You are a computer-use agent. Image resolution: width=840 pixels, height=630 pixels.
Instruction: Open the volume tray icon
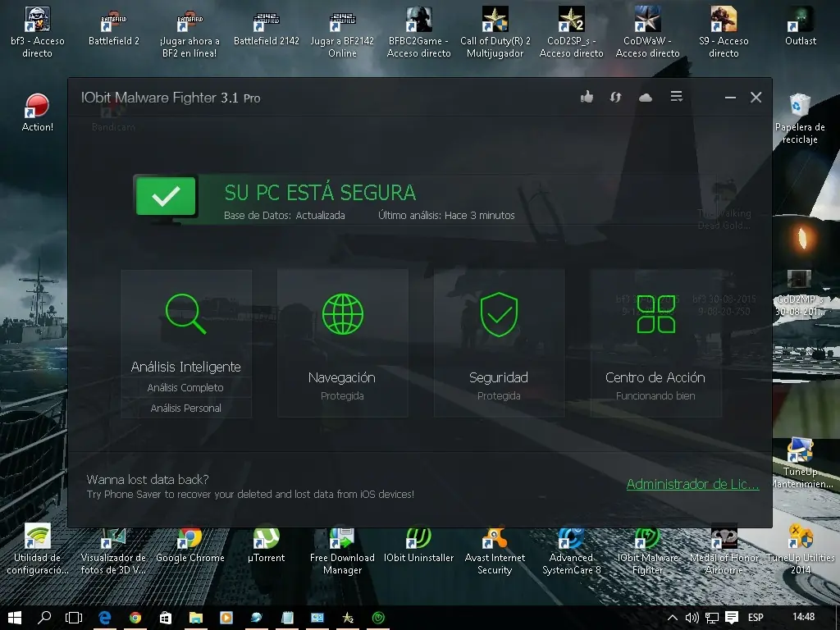[692, 618]
